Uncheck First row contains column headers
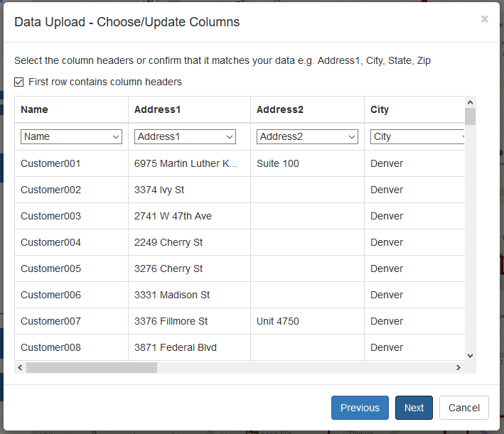The image size is (504, 434). [x=19, y=82]
